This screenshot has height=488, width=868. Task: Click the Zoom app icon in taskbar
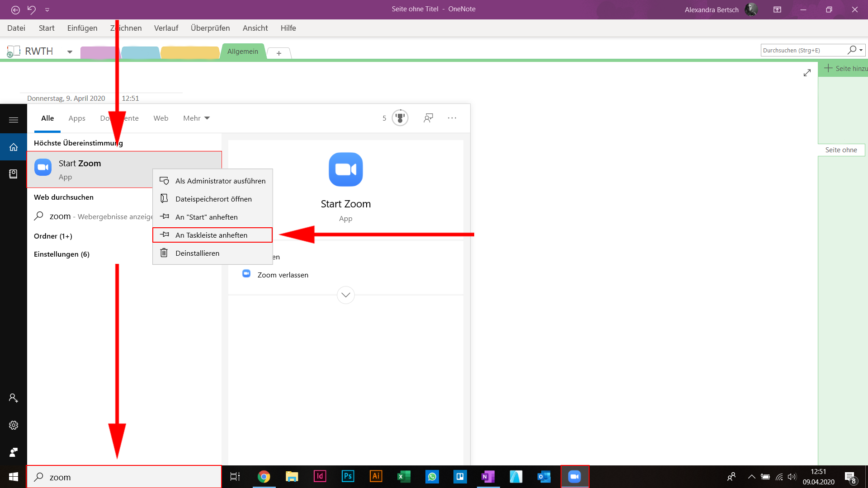tap(574, 476)
